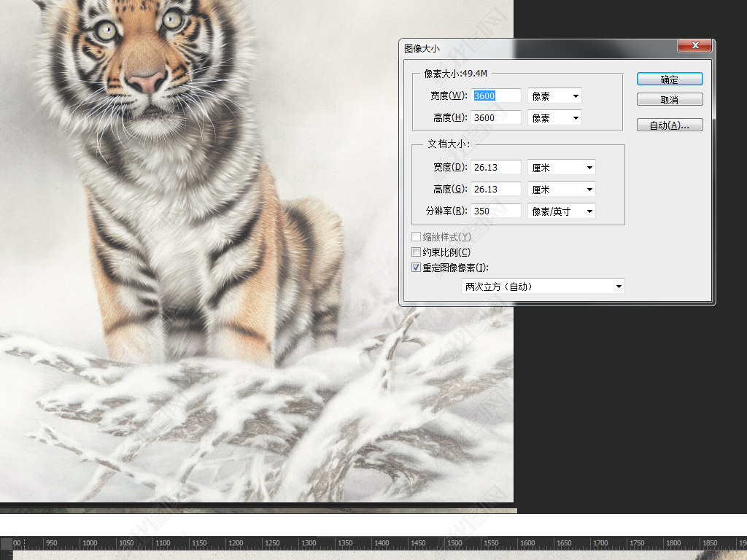Focus the 分辨率(R) field showing 350
The height and width of the screenshot is (560, 747).
click(x=496, y=211)
